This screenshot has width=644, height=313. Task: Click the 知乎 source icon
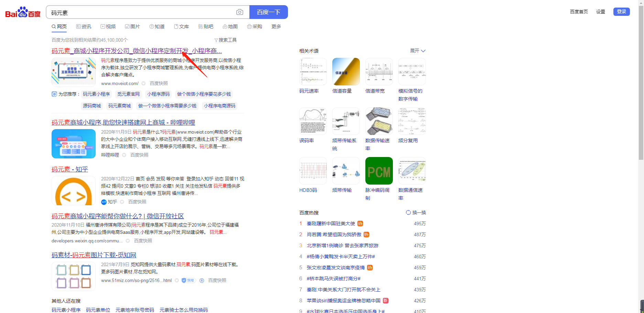click(x=104, y=202)
